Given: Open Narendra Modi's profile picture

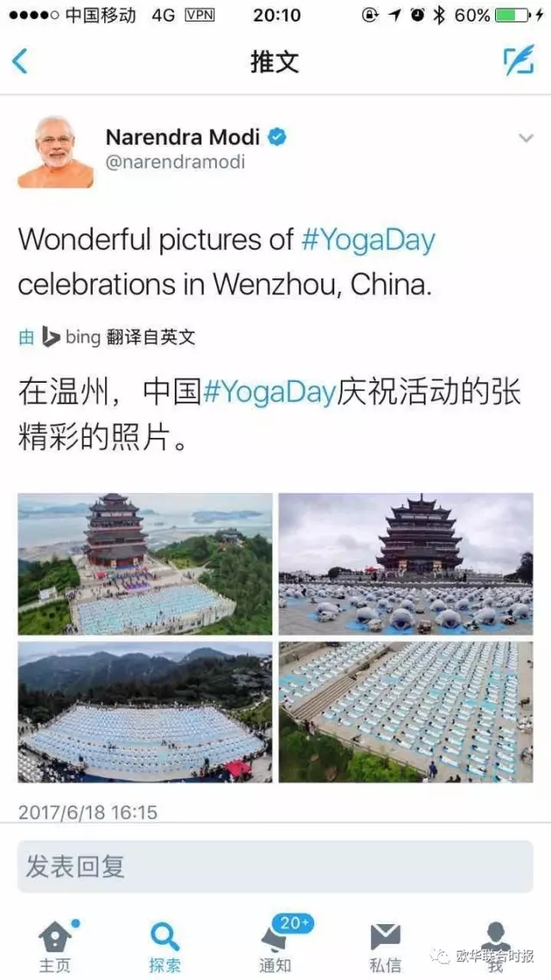Looking at the screenshot, I should (55, 152).
